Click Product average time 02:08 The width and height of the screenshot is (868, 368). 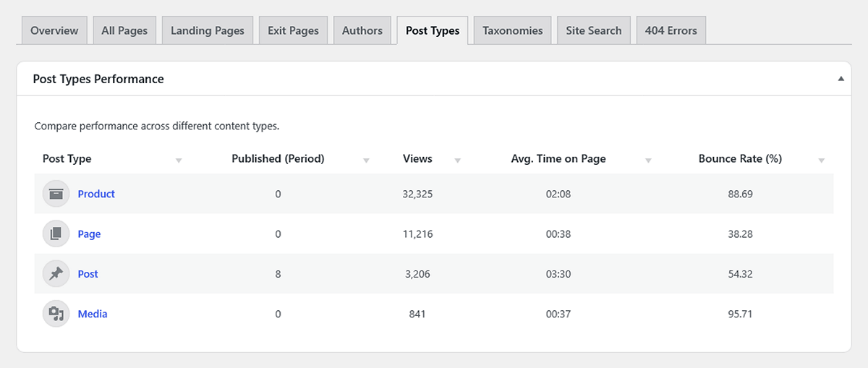(558, 194)
